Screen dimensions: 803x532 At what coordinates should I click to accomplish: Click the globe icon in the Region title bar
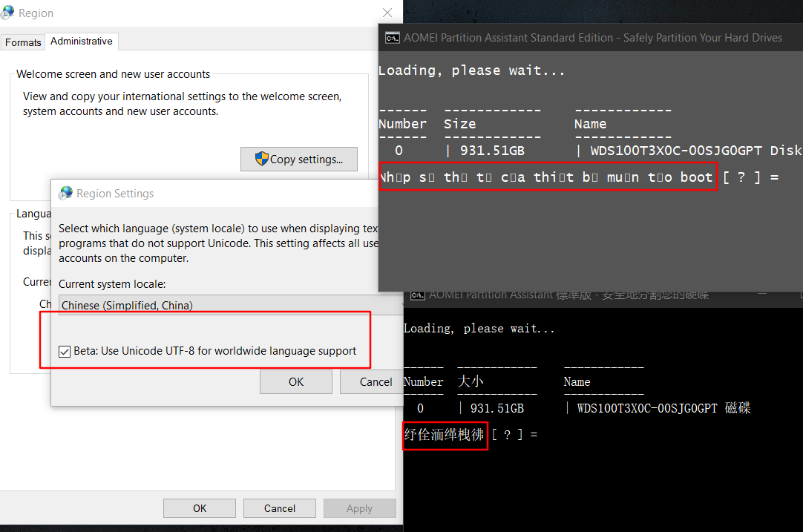[10, 12]
